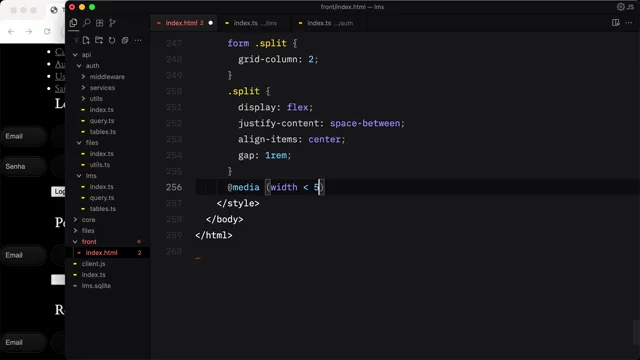Refresh the explorer file tree
640x360 pixels.
pyautogui.click(x=112, y=40)
